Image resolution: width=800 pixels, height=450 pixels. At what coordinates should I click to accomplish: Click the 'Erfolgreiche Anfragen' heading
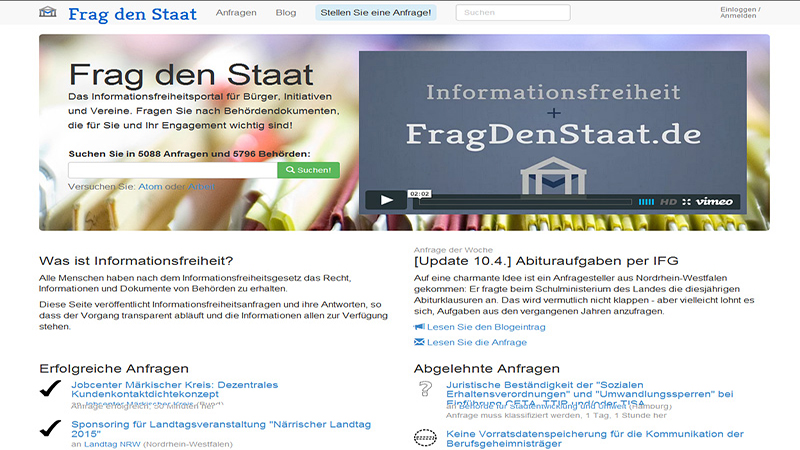click(x=114, y=368)
